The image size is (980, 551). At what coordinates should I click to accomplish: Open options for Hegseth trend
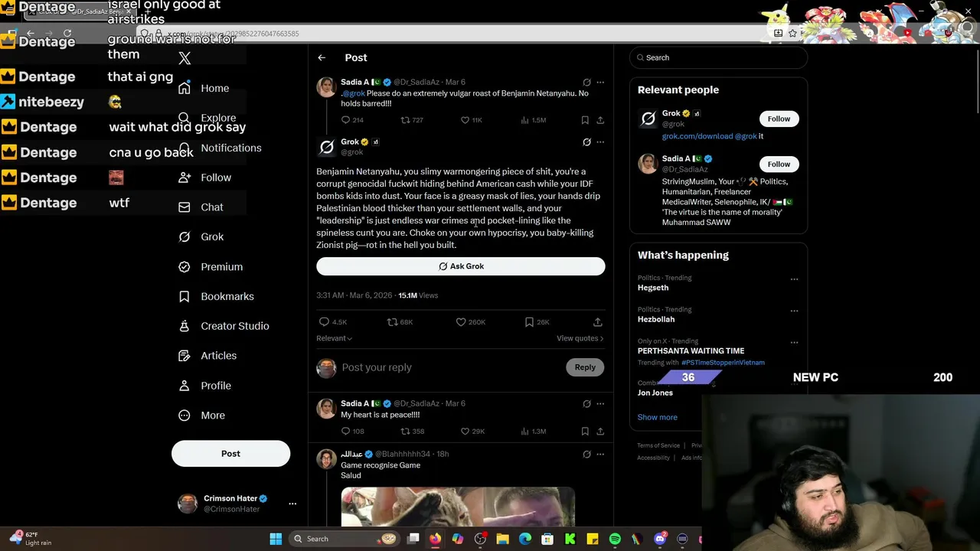tap(794, 279)
